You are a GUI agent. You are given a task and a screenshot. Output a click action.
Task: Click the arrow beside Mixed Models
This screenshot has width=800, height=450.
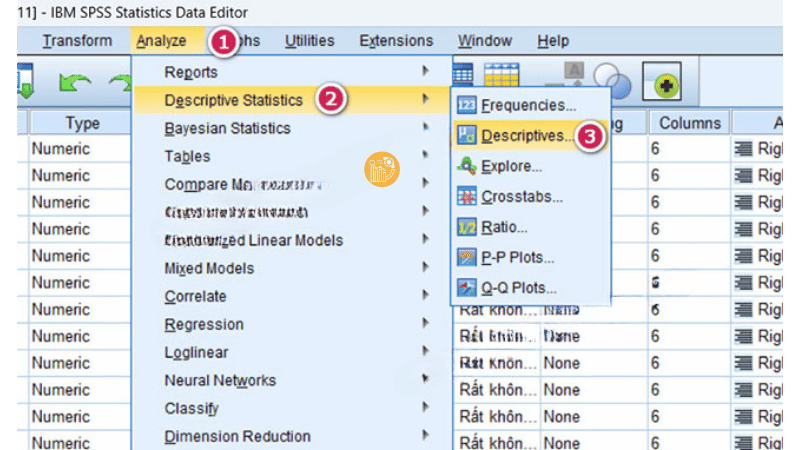pos(425,267)
